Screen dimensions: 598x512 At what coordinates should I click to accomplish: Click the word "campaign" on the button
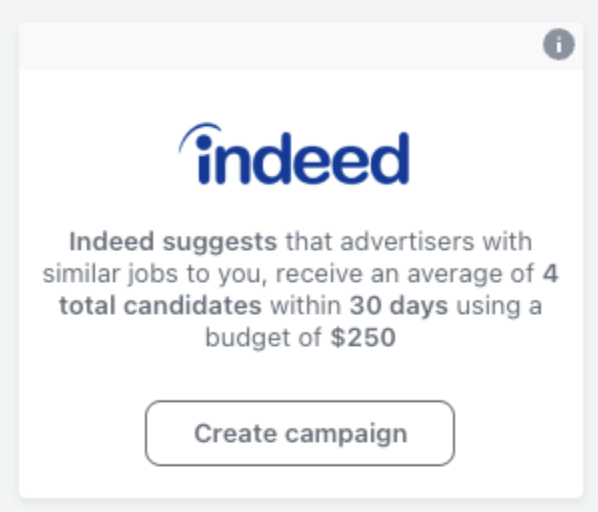[x=346, y=434]
